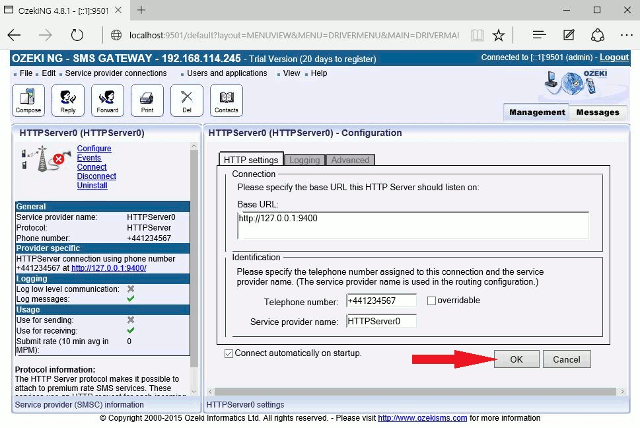Click the Compose toolbar icon
The height and width of the screenshot is (428, 640).
click(x=27, y=101)
